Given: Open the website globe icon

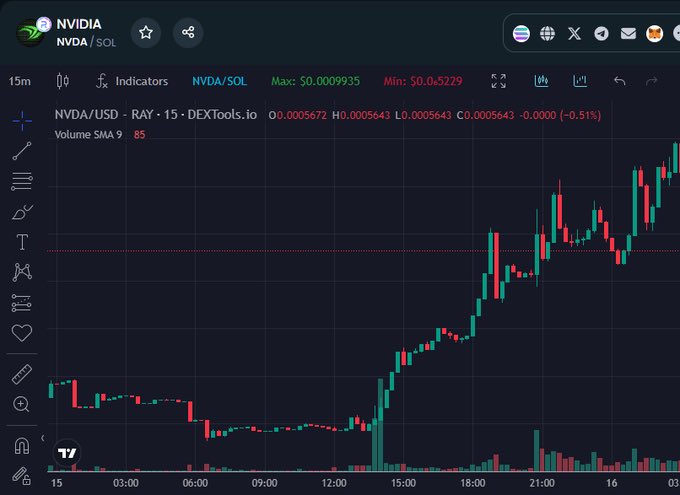Looking at the screenshot, I should click(x=547, y=33).
